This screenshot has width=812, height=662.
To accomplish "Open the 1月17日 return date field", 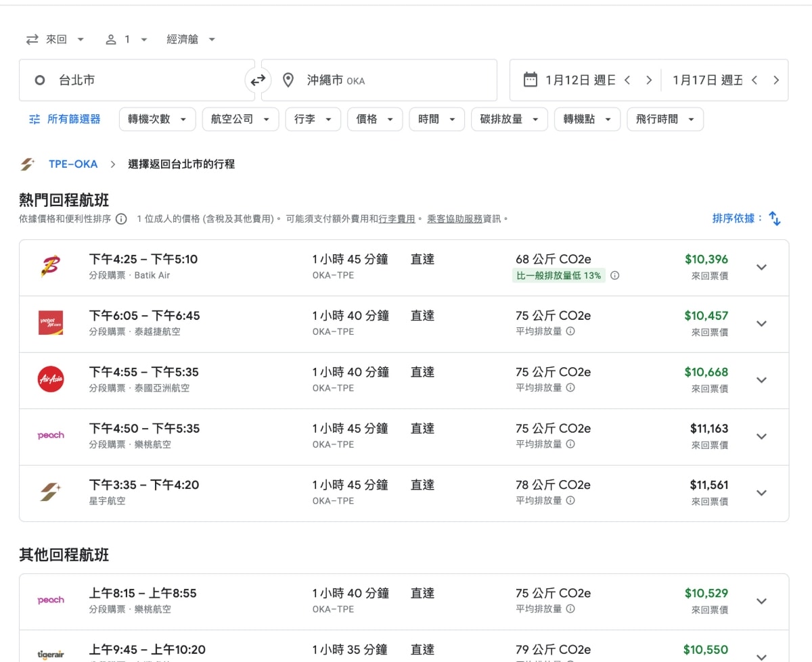I will tap(706, 80).
